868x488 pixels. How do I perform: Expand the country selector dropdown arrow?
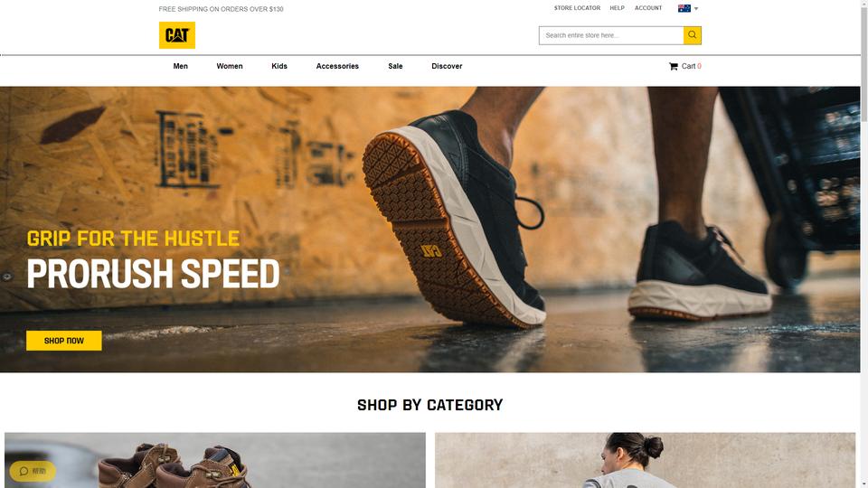(x=696, y=9)
